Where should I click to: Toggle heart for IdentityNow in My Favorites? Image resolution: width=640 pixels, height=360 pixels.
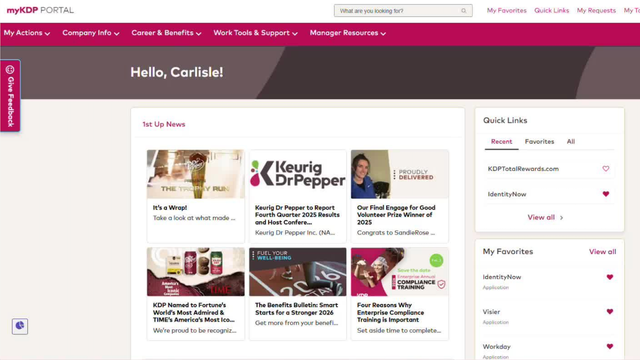610,277
